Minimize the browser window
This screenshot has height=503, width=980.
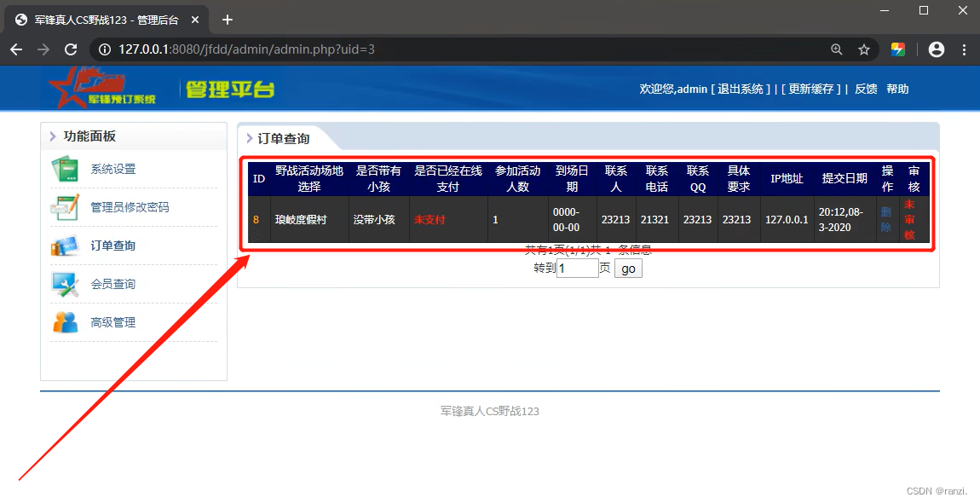[x=885, y=10]
